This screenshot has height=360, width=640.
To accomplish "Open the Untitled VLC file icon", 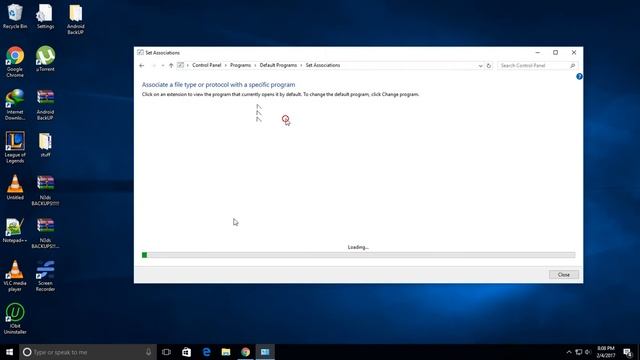I will click(x=15, y=187).
